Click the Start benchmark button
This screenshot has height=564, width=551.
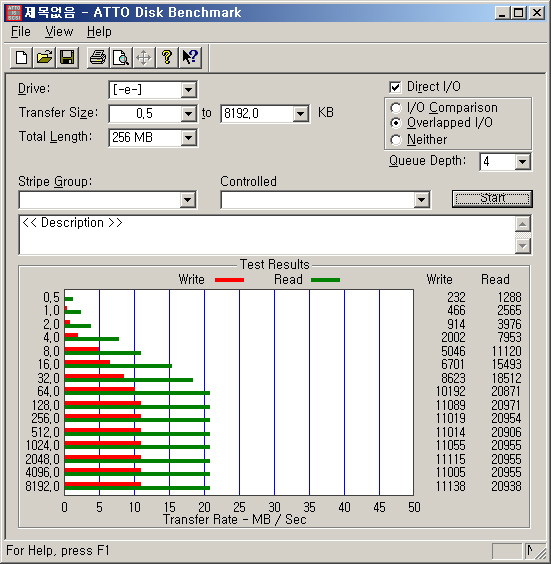(492, 199)
